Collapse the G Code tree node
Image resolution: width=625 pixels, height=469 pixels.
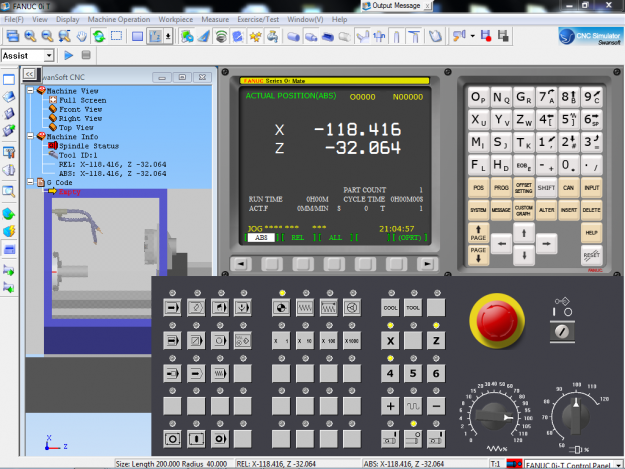tap(30, 182)
